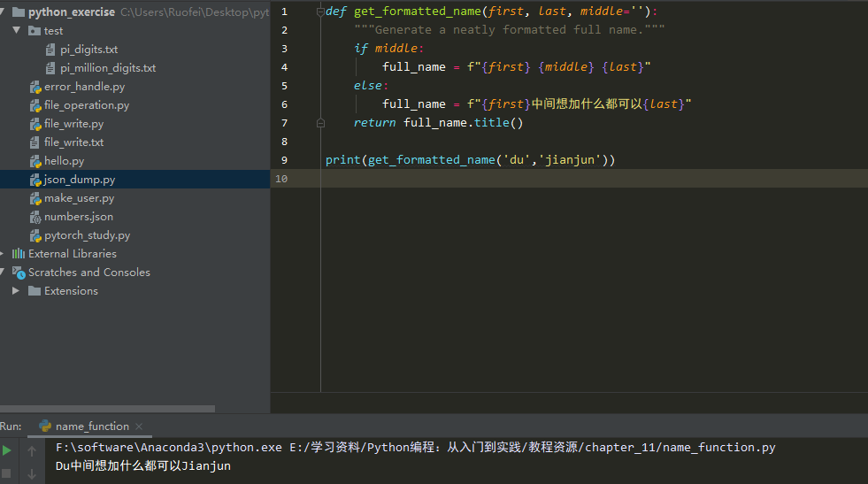Select file_write.txt in project tree
Image resolution: width=868 pixels, height=484 pixels.
click(x=74, y=142)
